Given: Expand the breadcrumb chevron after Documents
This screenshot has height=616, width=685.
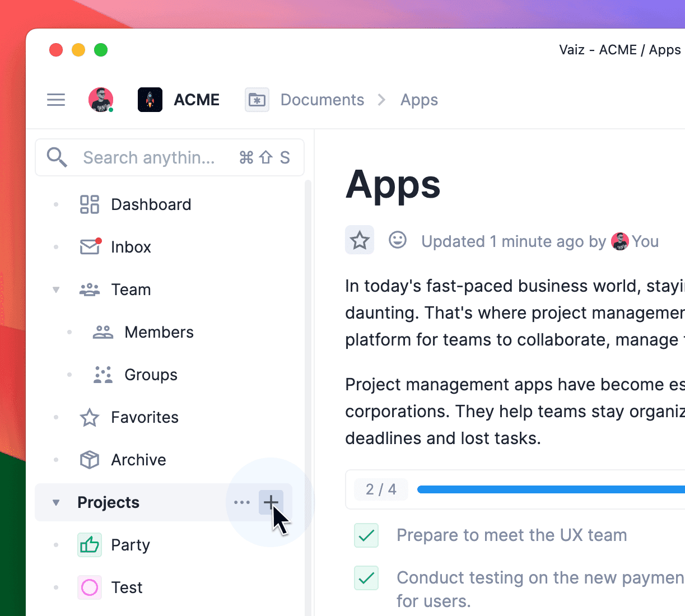Looking at the screenshot, I should click(381, 99).
